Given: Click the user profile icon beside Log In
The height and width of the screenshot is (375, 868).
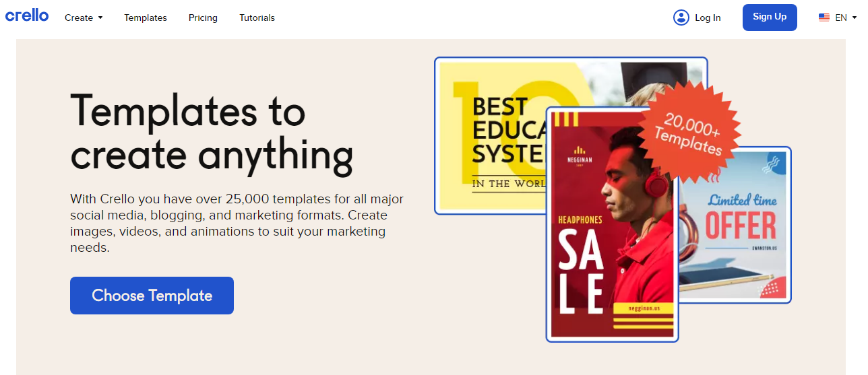Looking at the screenshot, I should pos(681,18).
